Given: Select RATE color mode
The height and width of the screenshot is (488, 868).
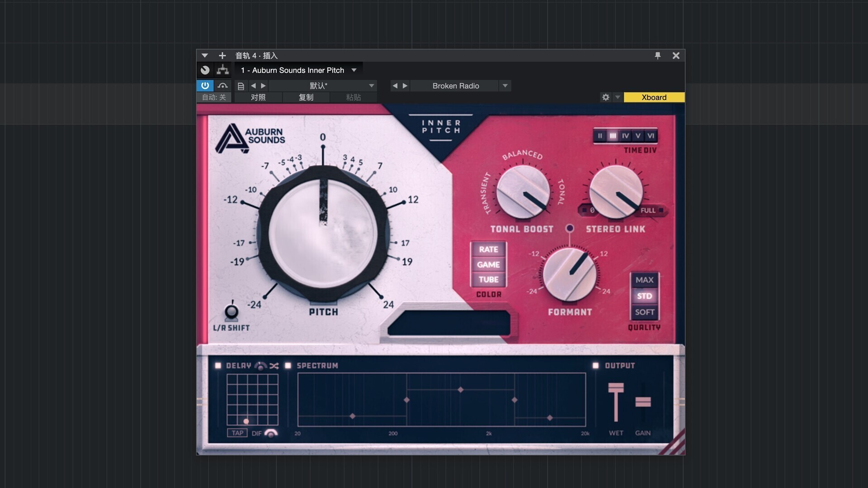Looking at the screenshot, I should pyautogui.click(x=488, y=249).
